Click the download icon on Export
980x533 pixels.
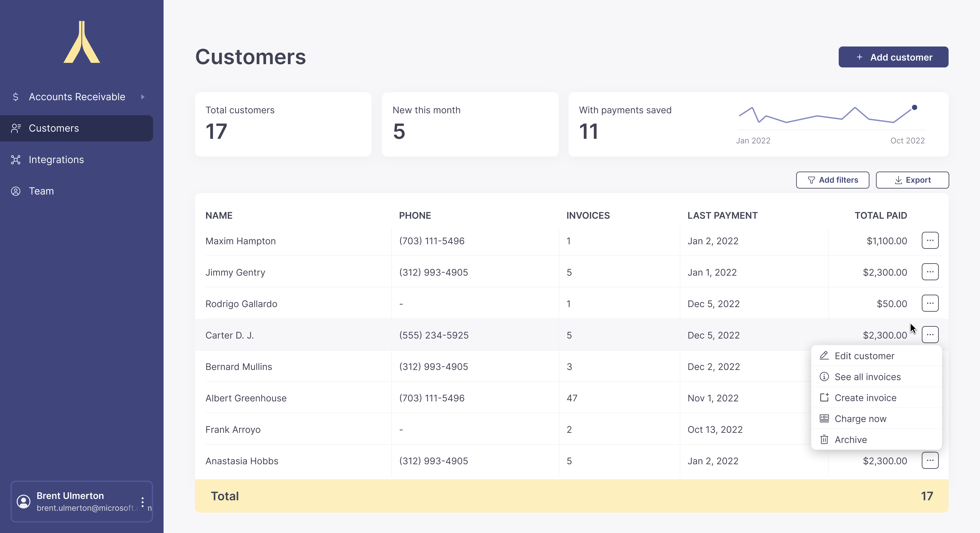click(898, 180)
